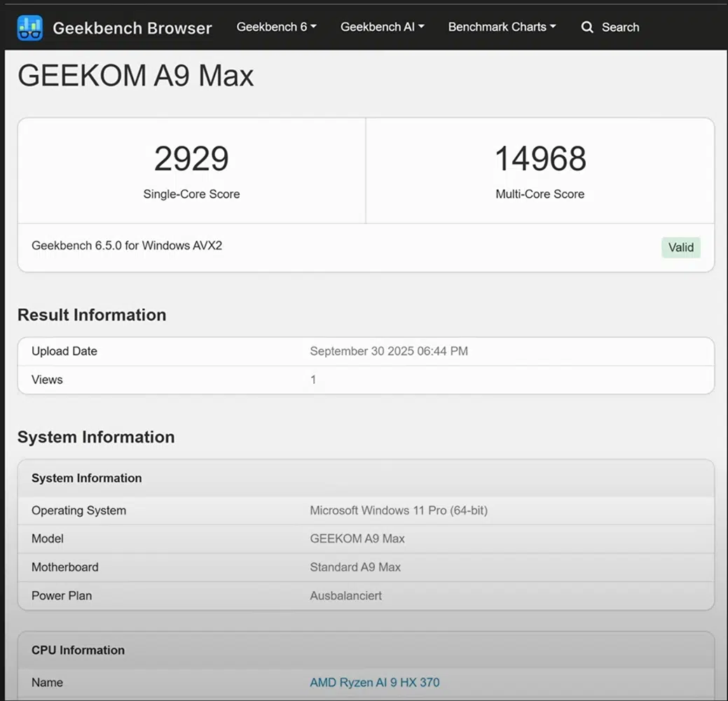Open the Geekbench AI dropdown
The width and height of the screenshot is (728, 701).
pos(382,27)
